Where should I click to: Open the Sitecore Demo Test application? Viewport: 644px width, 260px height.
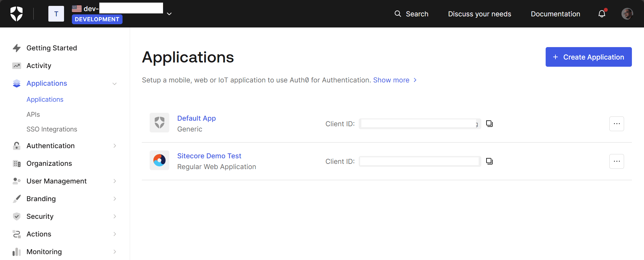tap(209, 156)
